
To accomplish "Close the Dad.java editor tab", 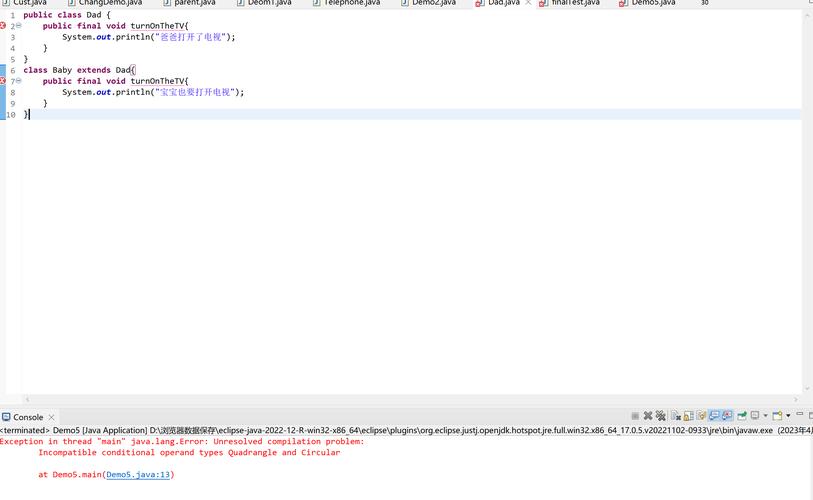I will [x=528, y=3].
